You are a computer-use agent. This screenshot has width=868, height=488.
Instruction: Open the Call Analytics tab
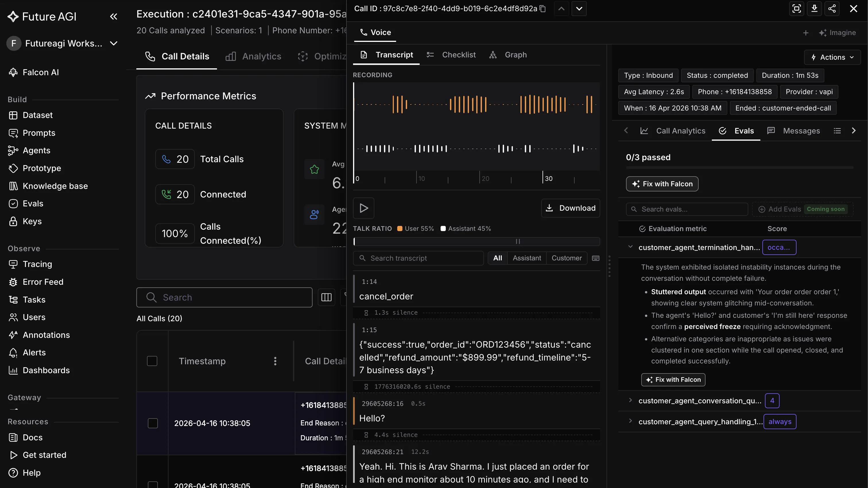673,131
